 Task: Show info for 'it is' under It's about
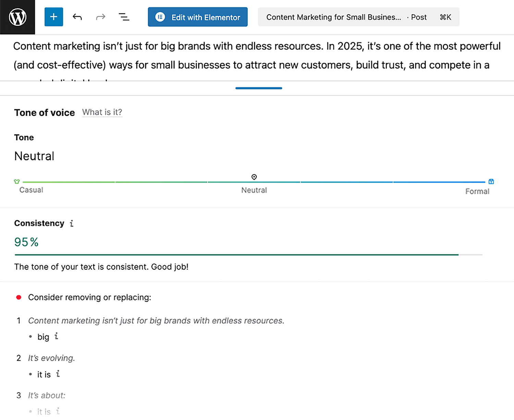point(58,411)
